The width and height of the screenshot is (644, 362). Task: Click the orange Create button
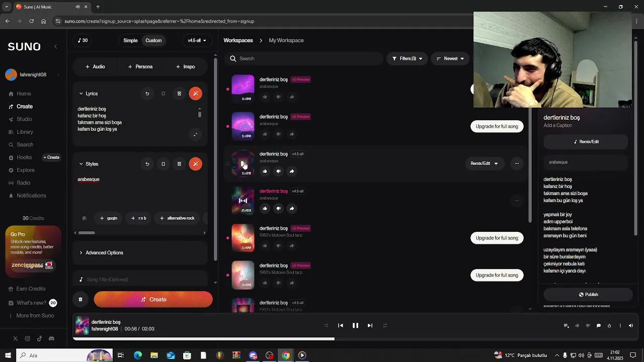153,300
